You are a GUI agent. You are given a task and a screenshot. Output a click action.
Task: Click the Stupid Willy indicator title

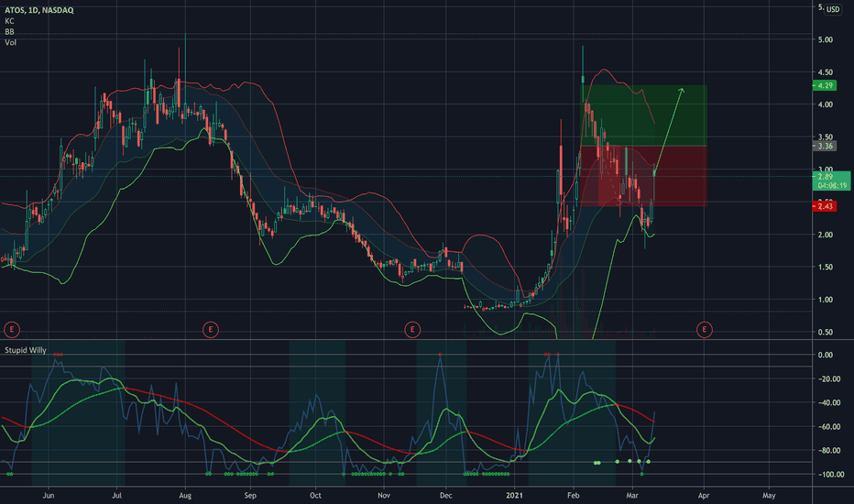[x=26, y=350]
